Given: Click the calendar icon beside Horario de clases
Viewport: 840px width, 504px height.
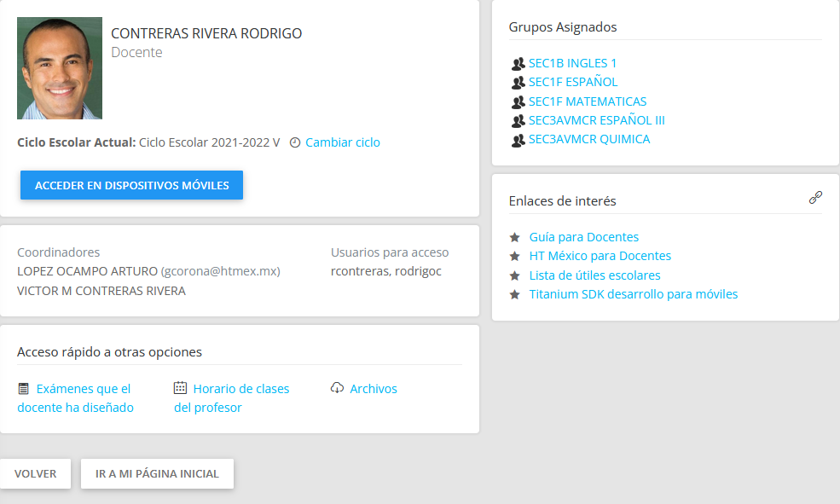Looking at the screenshot, I should pyautogui.click(x=180, y=388).
